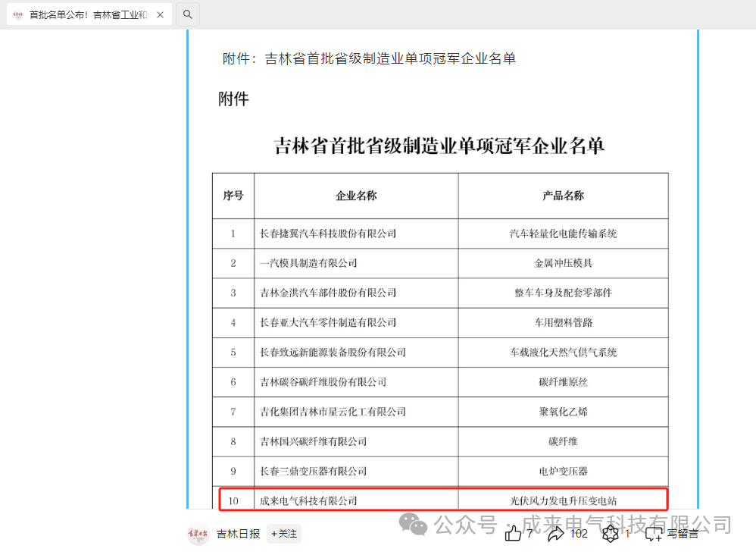The height and width of the screenshot is (555, 756).
Task: Open the 吉林日报 account avatar
Action: pyautogui.click(x=198, y=534)
